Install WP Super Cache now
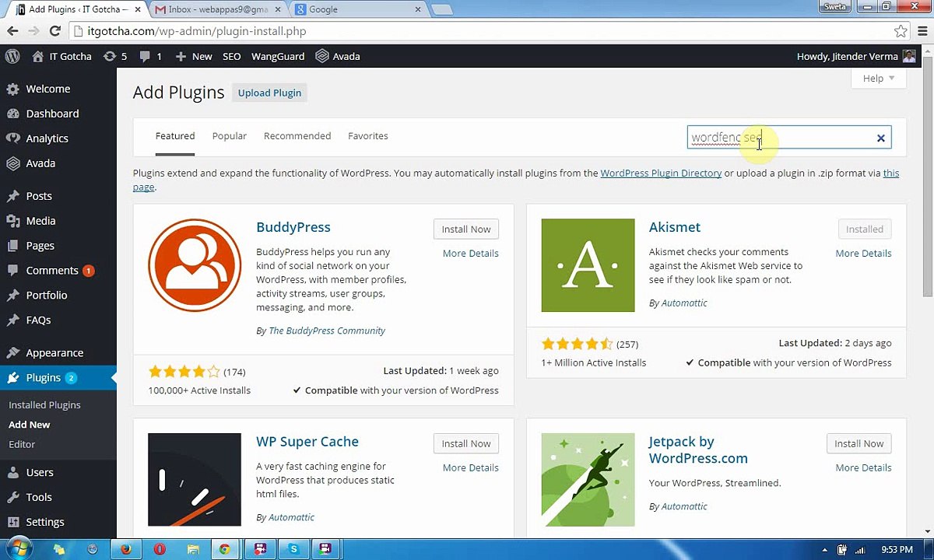The image size is (934, 560). click(466, 443)
